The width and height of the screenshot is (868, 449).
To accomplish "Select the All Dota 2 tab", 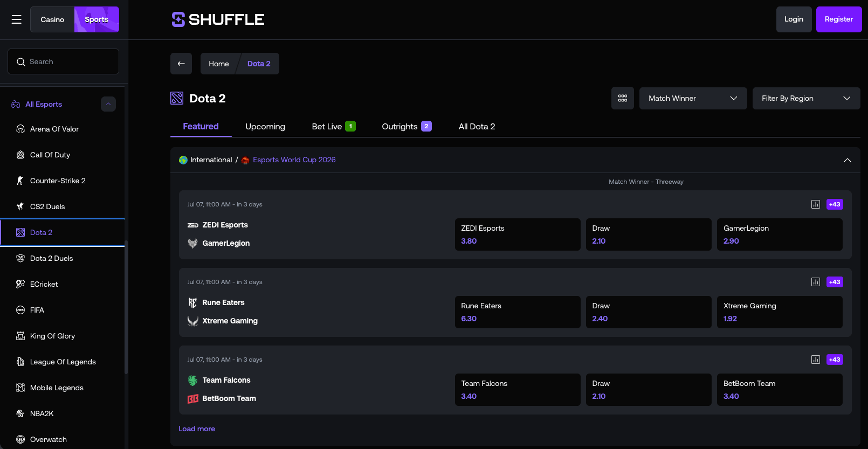I will [x=477, y=126].
